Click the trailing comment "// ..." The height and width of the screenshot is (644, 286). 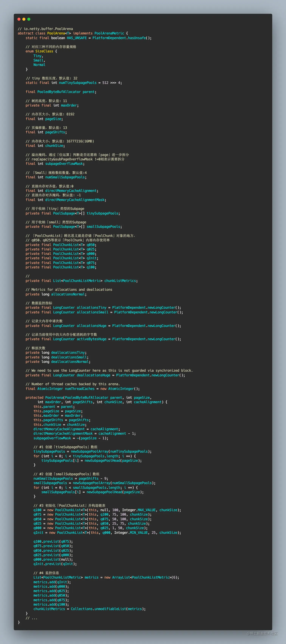tap(31, 618)
